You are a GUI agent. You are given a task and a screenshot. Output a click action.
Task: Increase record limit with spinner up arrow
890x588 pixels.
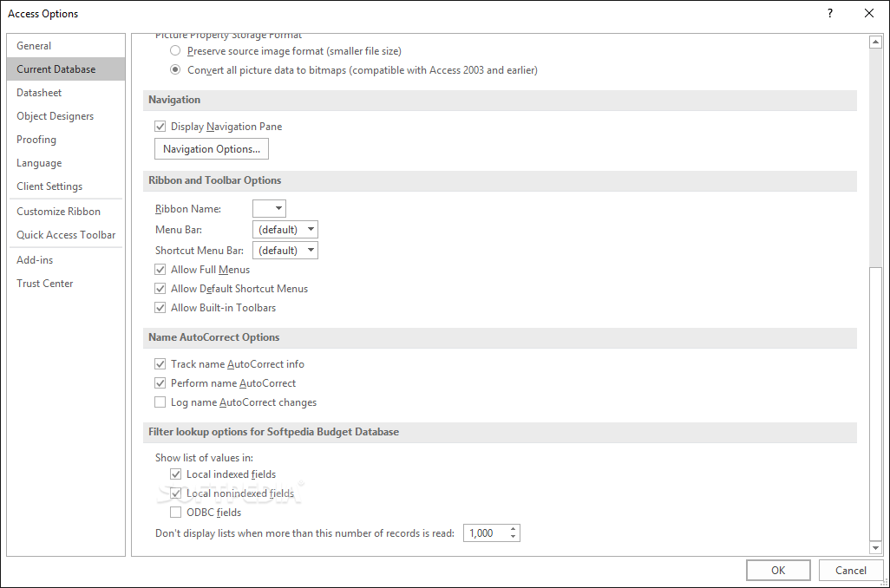[x=514, y=529]
